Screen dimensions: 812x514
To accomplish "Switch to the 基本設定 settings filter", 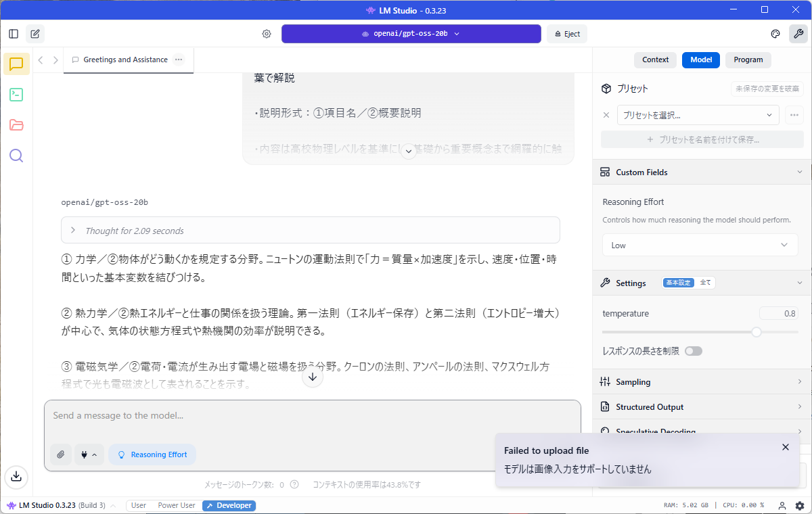I will pos(678,282).
